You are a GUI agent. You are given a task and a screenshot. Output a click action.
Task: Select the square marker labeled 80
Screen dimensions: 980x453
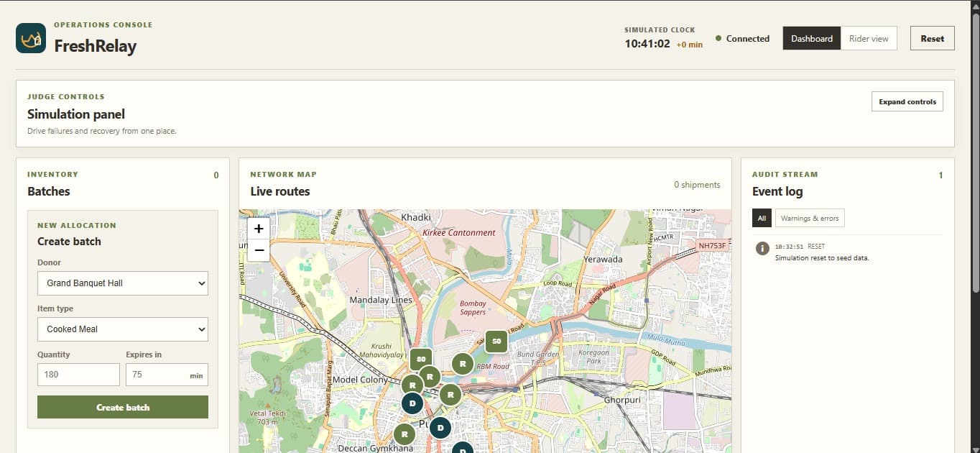(x=421, y=359)
